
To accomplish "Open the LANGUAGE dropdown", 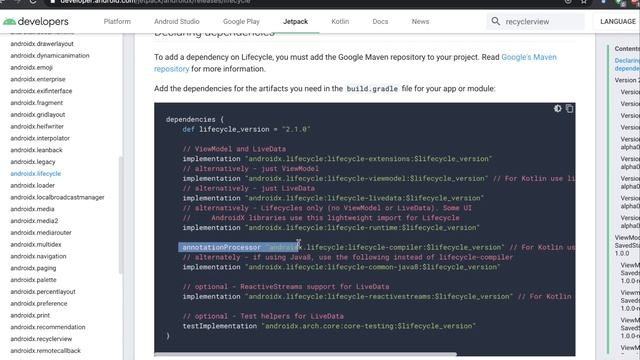I will tap(618, 22).
